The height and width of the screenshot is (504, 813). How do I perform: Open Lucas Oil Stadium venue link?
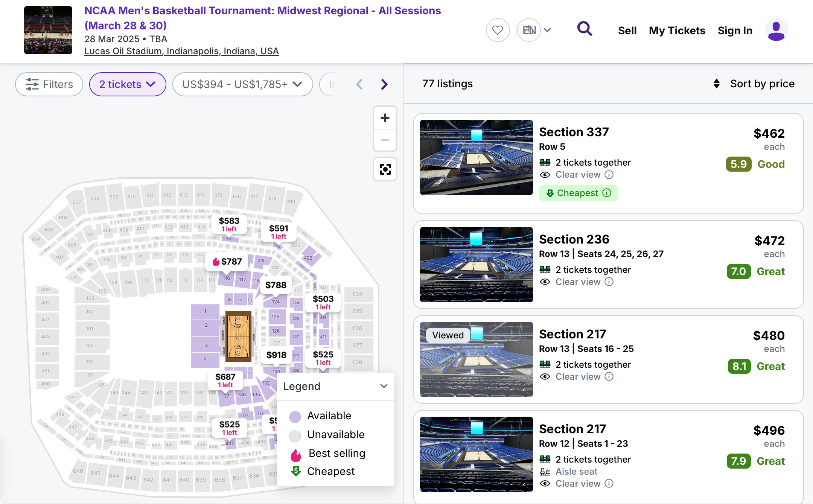(181, 51)
